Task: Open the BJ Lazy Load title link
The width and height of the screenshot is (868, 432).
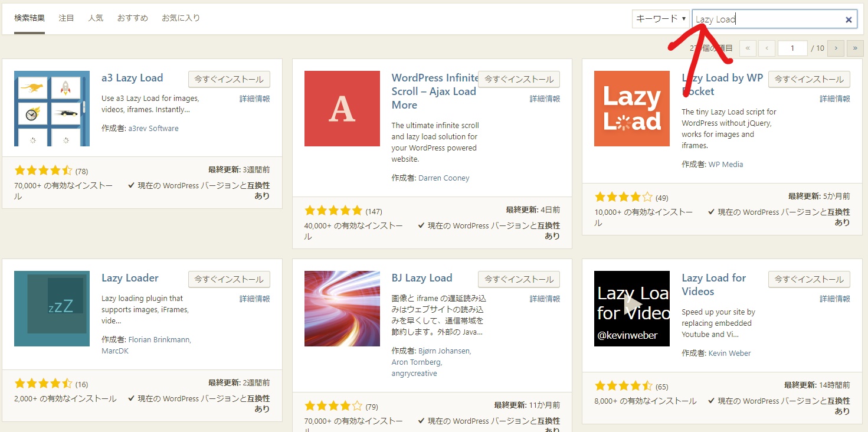Action: 422,278
